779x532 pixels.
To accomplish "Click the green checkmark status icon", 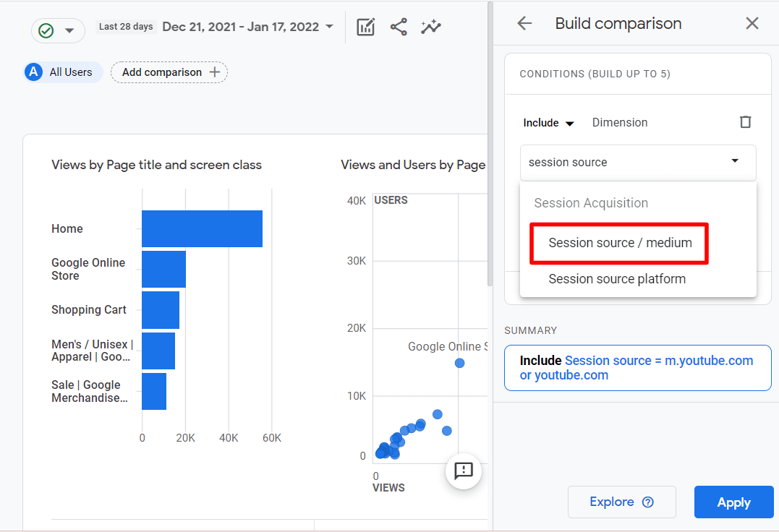I will [46, 30].
